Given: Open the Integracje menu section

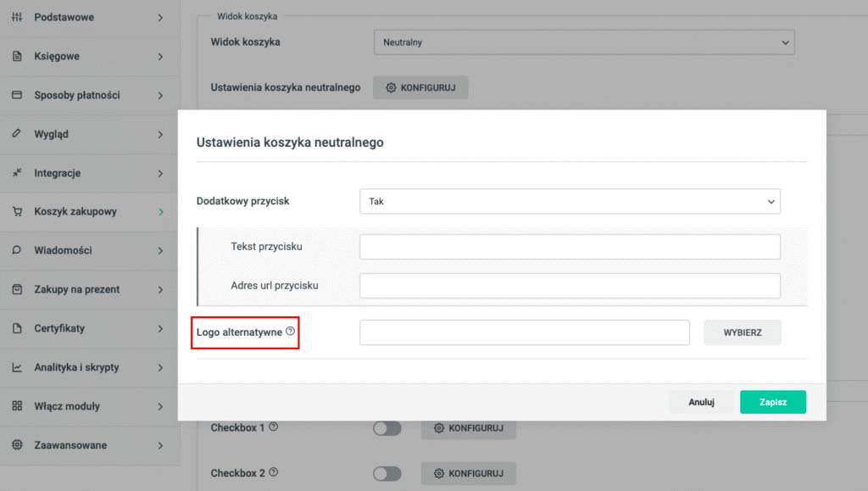Looking at the screenshot, I should (90, 173).
